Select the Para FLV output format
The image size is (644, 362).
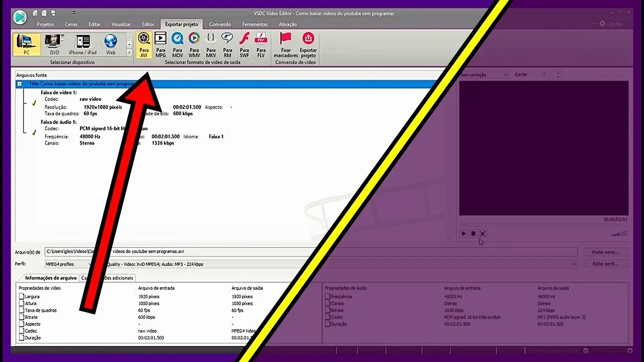point(261,45)
